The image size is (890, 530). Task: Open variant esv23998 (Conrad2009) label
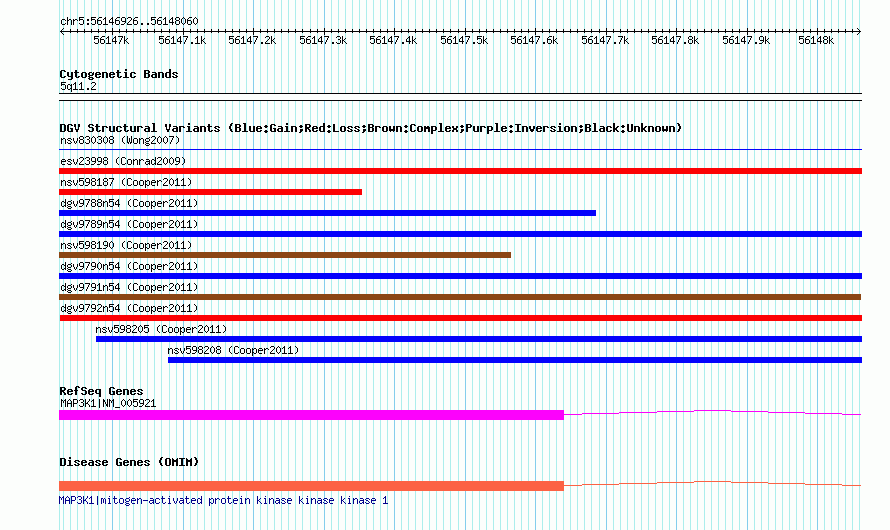123,161
